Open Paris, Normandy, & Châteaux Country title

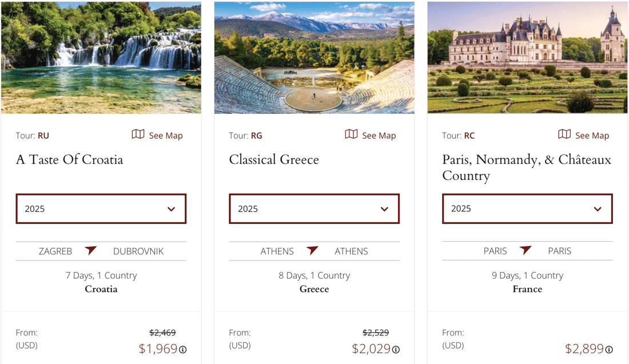tap(527, 167)
